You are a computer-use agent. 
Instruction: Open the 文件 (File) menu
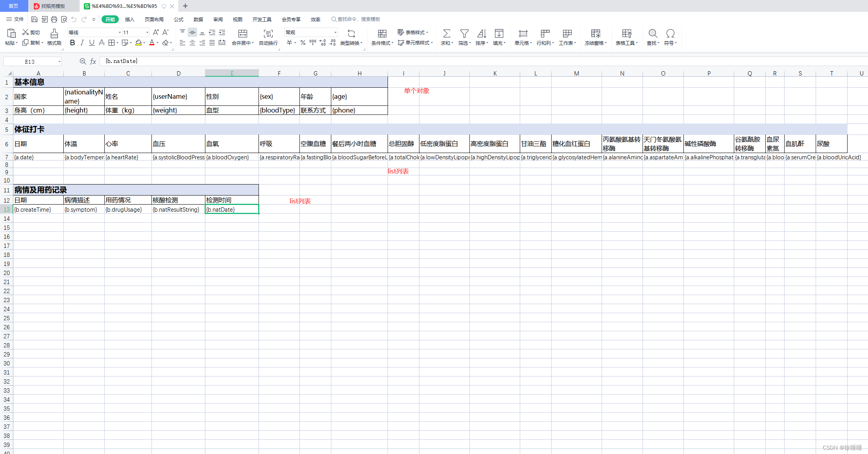pos(15,19)
